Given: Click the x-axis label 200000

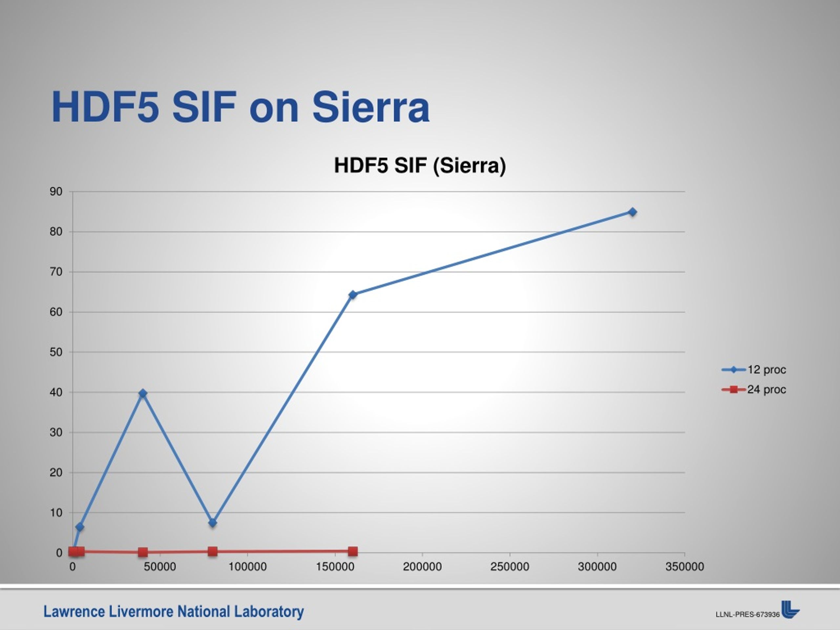Looking at the screenshot, I should [422, 567].
